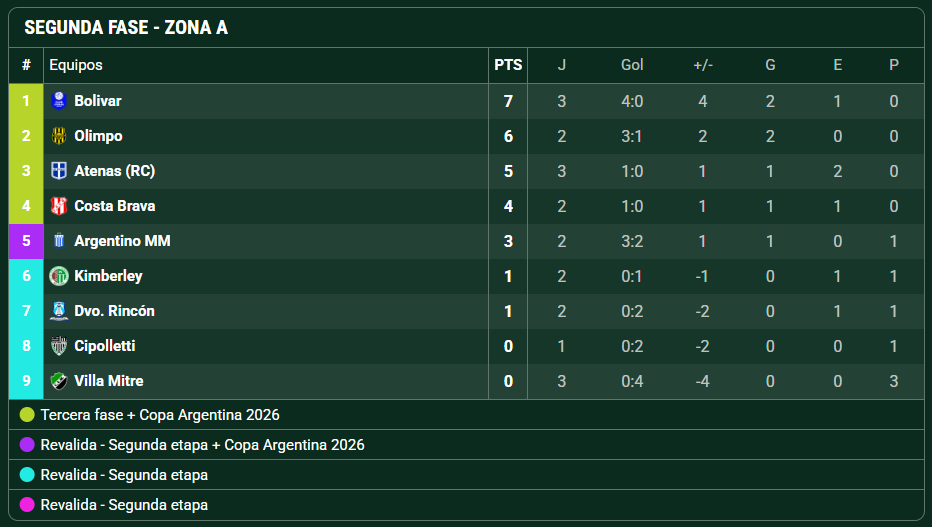Click the Bolivar club crest icon

click(x=59, y=101)
